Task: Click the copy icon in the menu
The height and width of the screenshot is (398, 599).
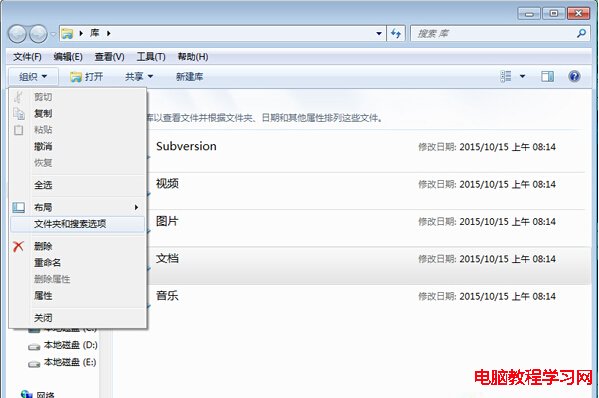Action: point(19,113)
